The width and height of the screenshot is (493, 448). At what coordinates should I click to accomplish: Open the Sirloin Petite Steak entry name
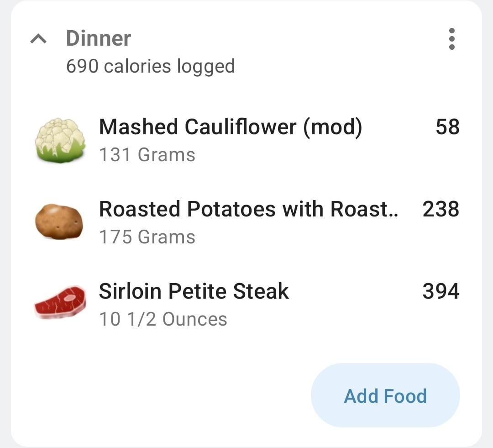point(194,291)
